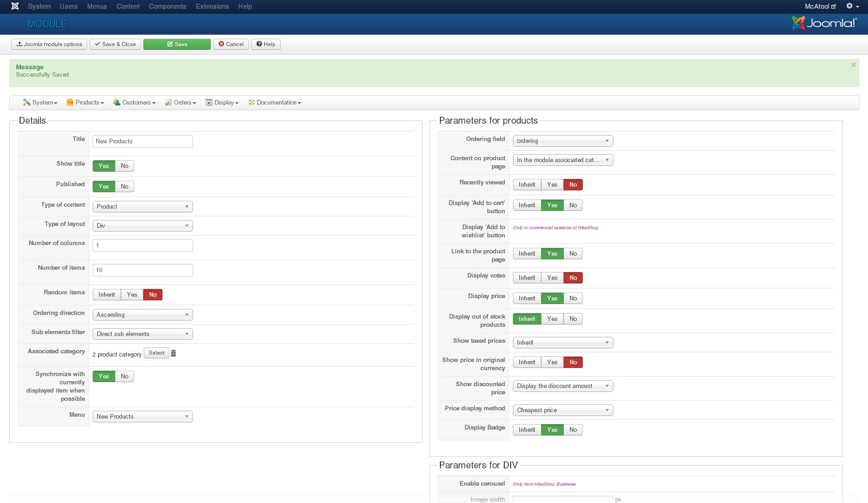Open the System menu in top bar
868x503 pixels.
[39, 6]
